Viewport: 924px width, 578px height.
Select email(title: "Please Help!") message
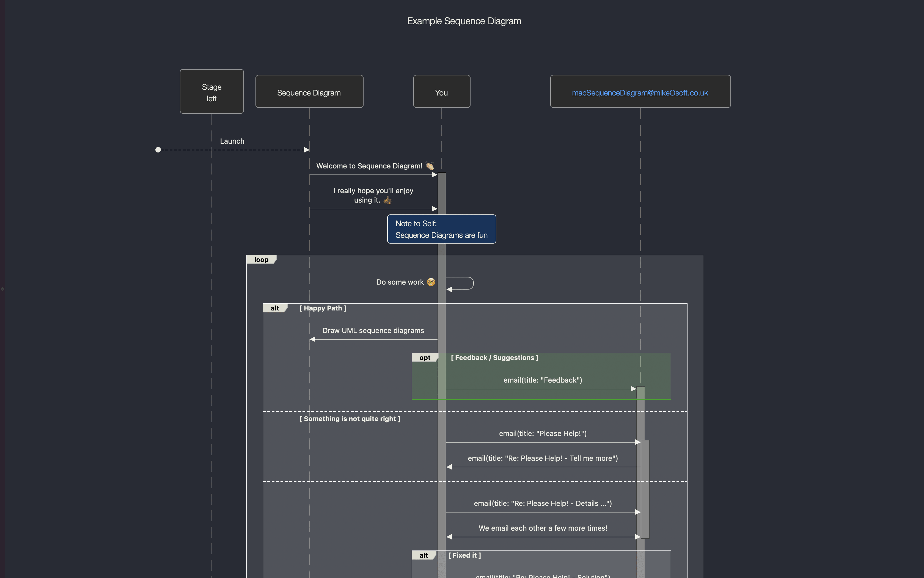543,433
